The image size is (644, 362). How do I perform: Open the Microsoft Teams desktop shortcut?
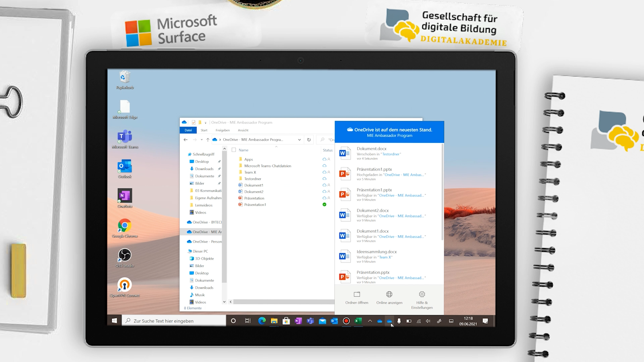click(x=125, y=139)
